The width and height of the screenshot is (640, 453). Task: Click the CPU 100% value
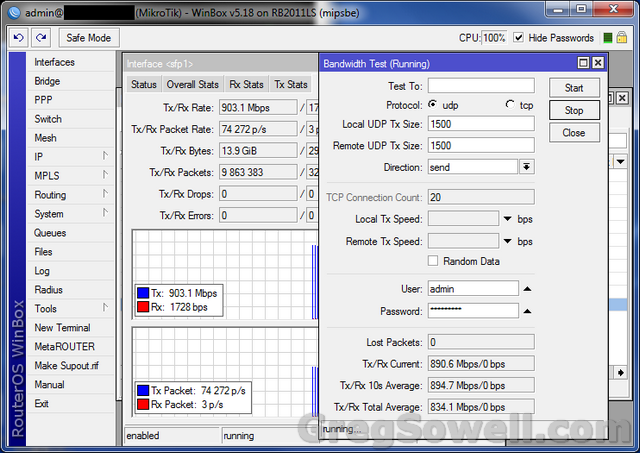click(494, 38)
